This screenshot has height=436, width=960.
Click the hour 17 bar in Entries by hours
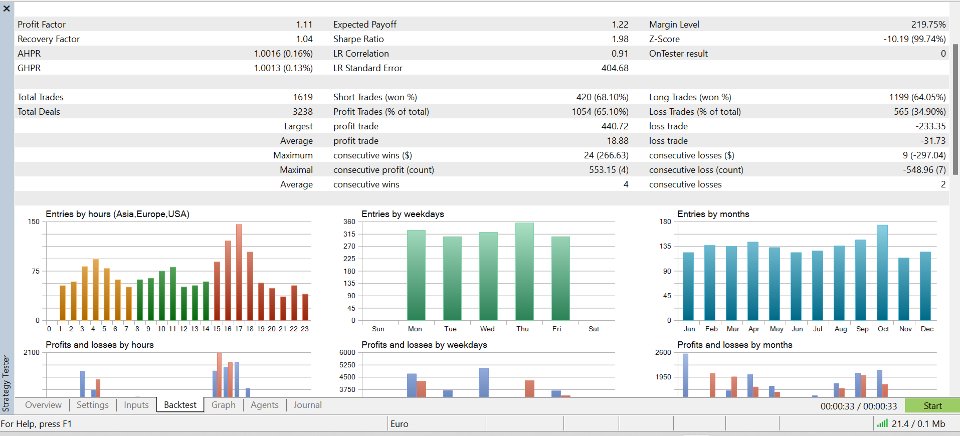[239, 272]
